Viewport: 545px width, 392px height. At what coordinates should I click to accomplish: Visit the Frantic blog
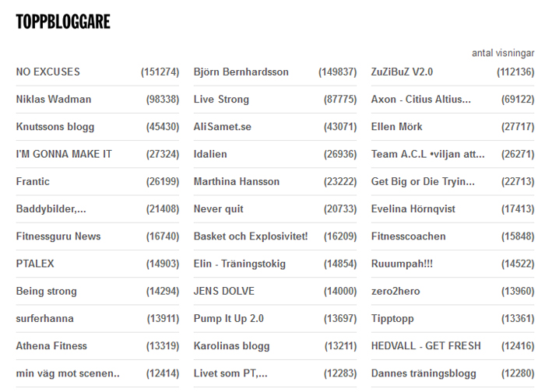pos(33,181)
